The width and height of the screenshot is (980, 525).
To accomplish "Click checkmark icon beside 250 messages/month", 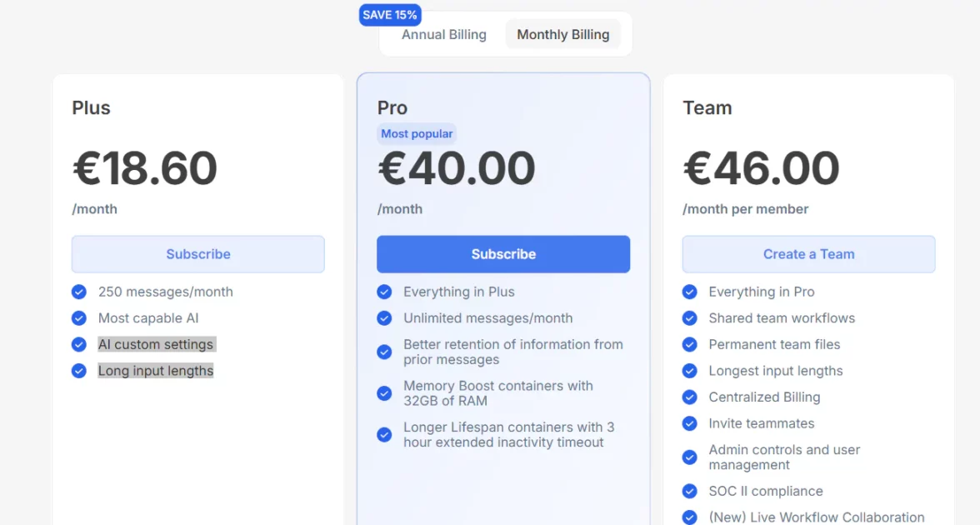I will pos(79,292).
